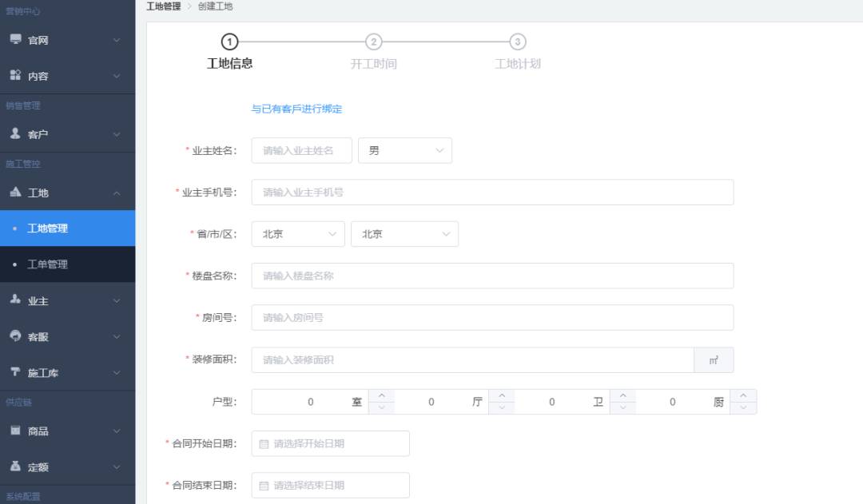Image resolution: width=863 pixels, height=504 pixels.
Task: Focus the 业主手机号 input field
Action: tap(492, 192)
